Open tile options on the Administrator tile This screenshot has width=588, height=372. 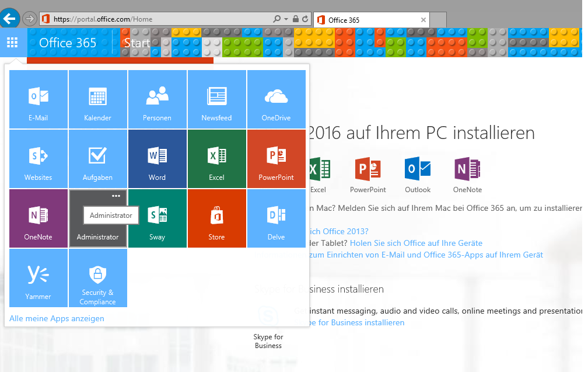tap(116, 196)
